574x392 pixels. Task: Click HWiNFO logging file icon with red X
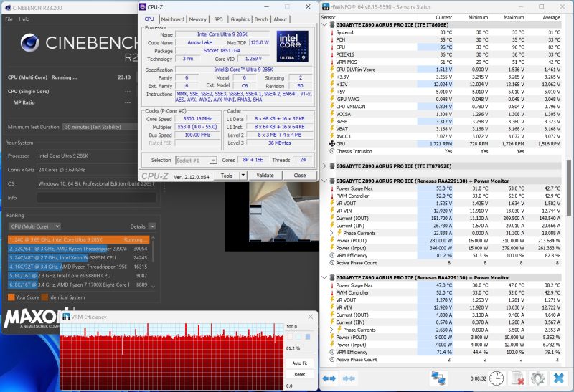(x=517, y=378)
